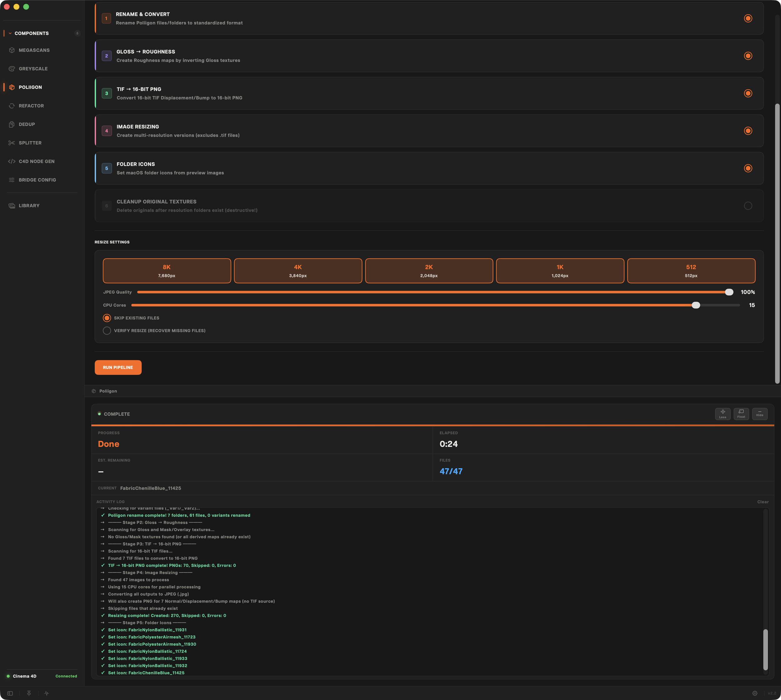Image resolution: width=781 pixels, height=700 pixels.
Task: Open the Bridge Config menu item
Action: [x=37, y=180]
